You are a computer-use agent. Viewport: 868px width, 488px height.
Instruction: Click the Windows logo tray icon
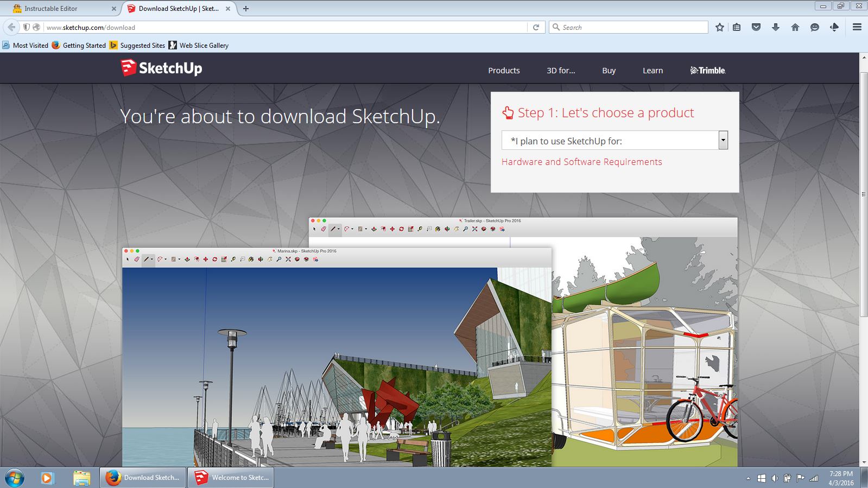pyautogui.click(x=761, y=478)
